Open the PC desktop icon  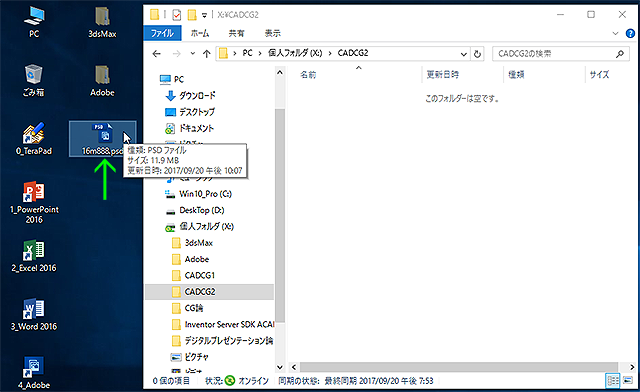[34, 22]
